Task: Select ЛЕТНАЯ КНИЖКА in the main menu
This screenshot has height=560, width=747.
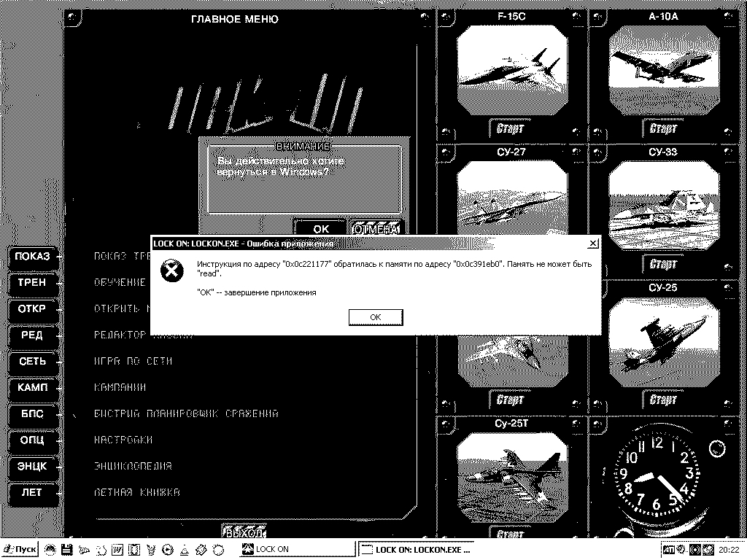Action: [x=137, y=492]
